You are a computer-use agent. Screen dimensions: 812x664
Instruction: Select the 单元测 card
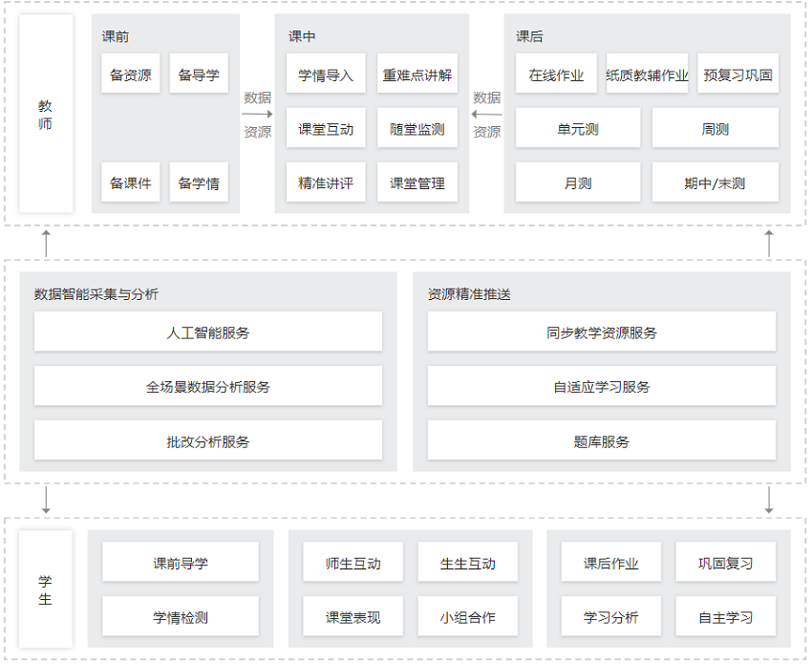click(578, 128)
